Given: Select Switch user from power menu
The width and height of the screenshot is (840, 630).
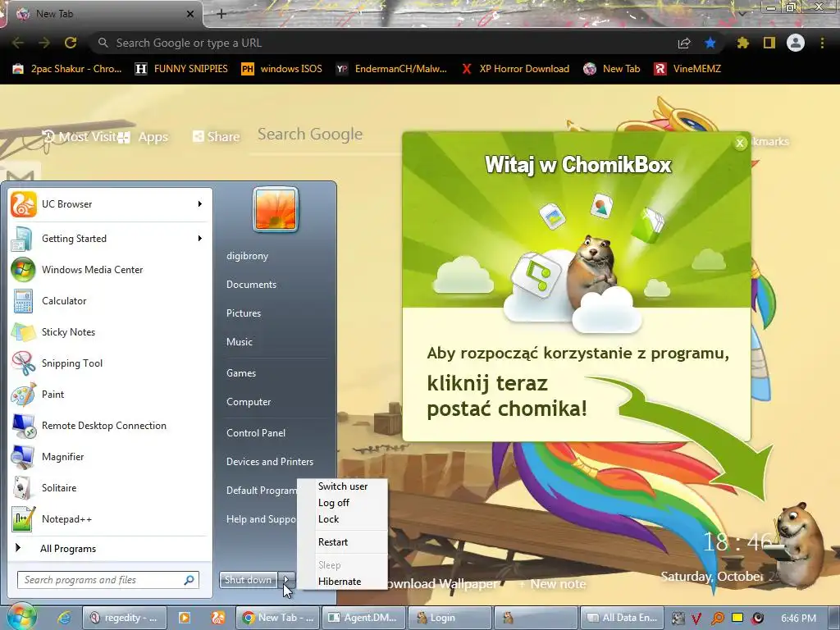Looking at the screenshot, I should [x=343, y=486].
